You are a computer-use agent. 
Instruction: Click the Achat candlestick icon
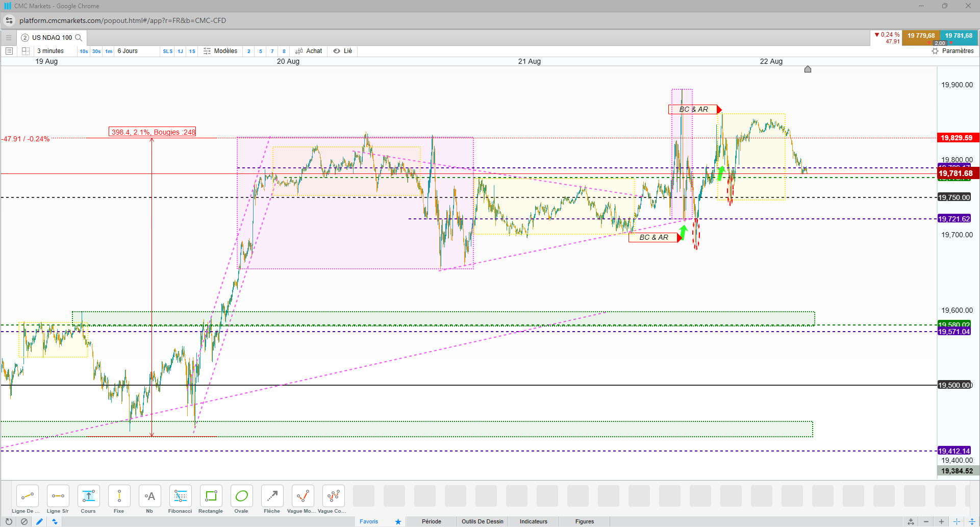299,51
